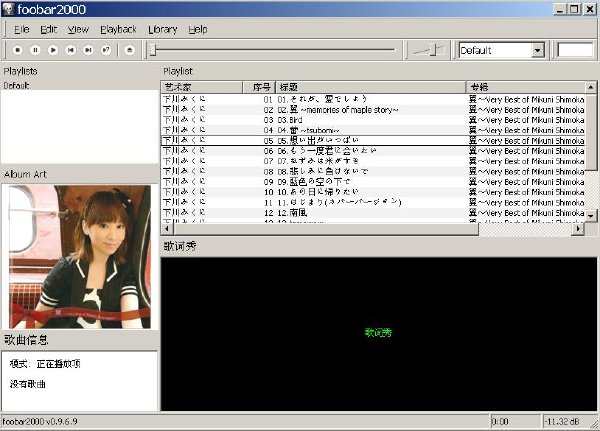Select track 01 それが、愛でしょう
This screenshot has width=600, height=431.
pos(373,100)
